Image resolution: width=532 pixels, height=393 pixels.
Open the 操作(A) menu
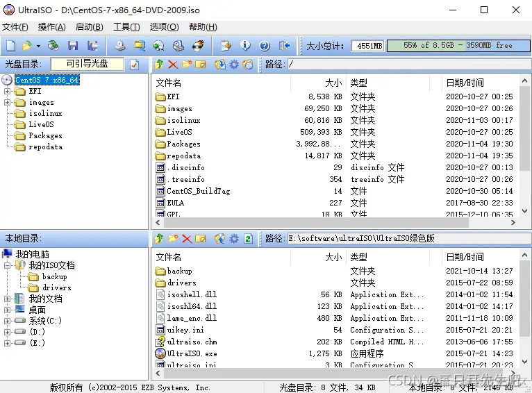(x=52, y=27)
